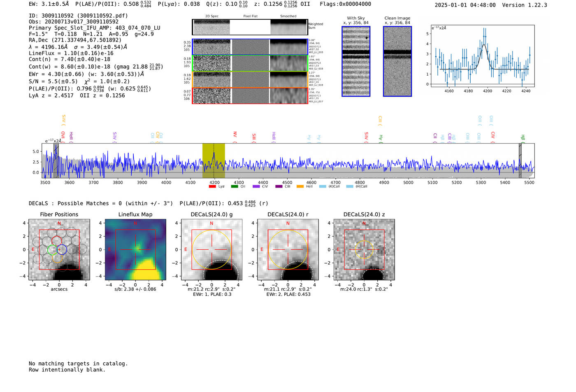Click the 's/b: 2.38 +/- 0.086' caption
This screenshot has height=392, width=576.
coord(135,289)
